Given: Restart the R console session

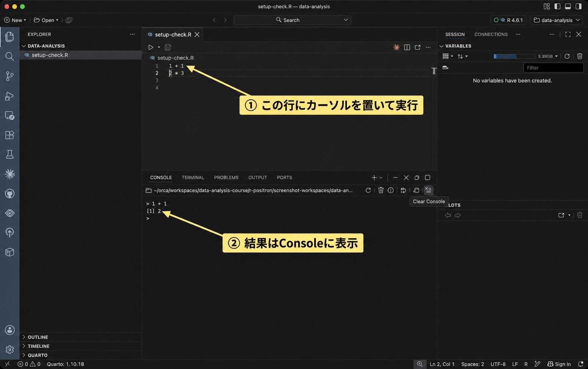Looking at the screenshot, I should tap(368, 190).
